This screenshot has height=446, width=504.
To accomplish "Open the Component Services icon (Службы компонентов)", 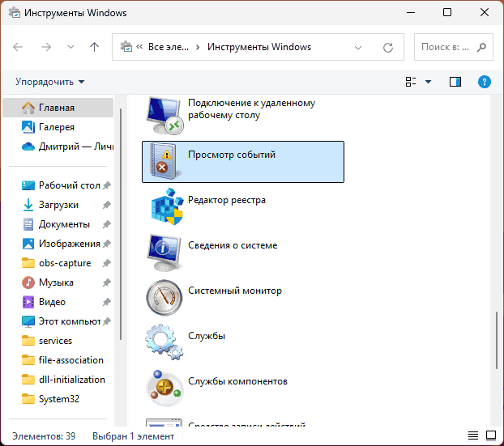I will [164, 388].
